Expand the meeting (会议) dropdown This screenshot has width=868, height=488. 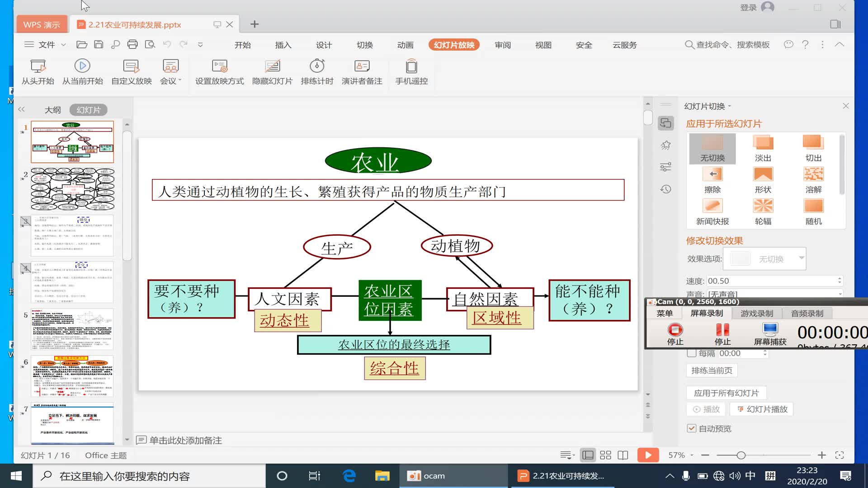180,80
